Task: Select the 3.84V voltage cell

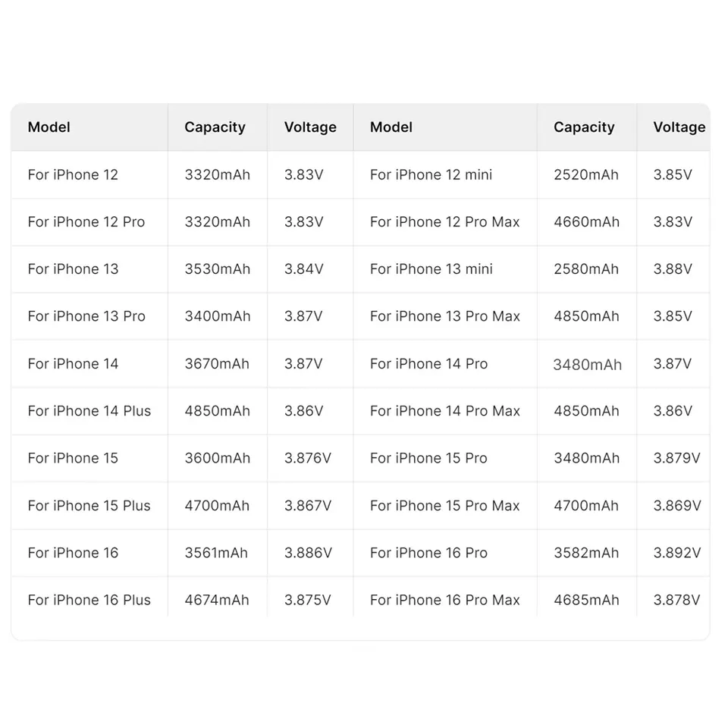Action: click(304, 269)
